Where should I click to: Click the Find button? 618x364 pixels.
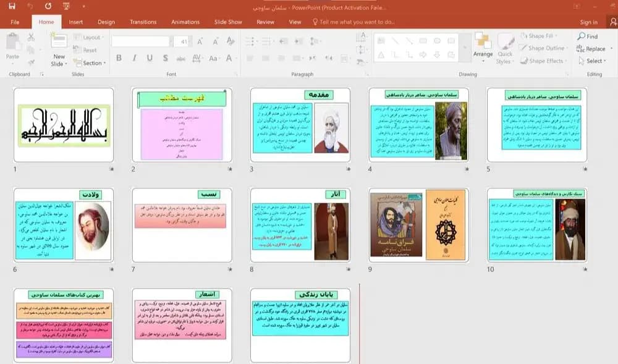[588, 36]
